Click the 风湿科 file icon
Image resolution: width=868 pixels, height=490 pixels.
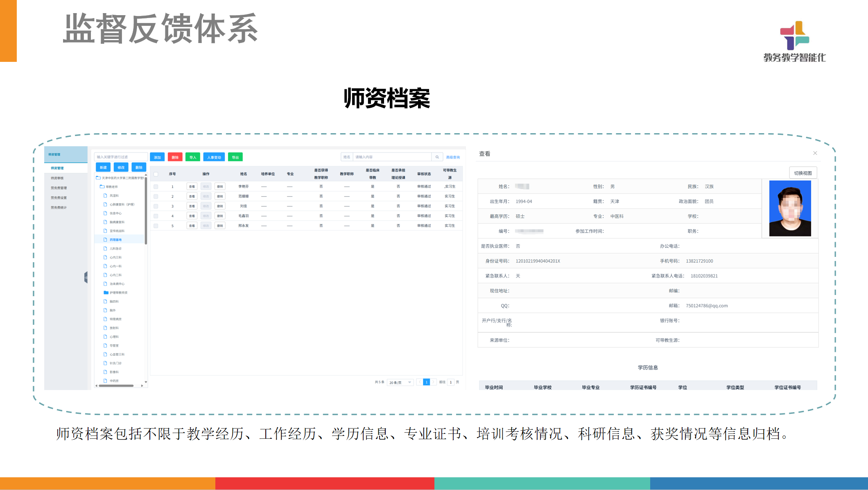coord(105,195)
